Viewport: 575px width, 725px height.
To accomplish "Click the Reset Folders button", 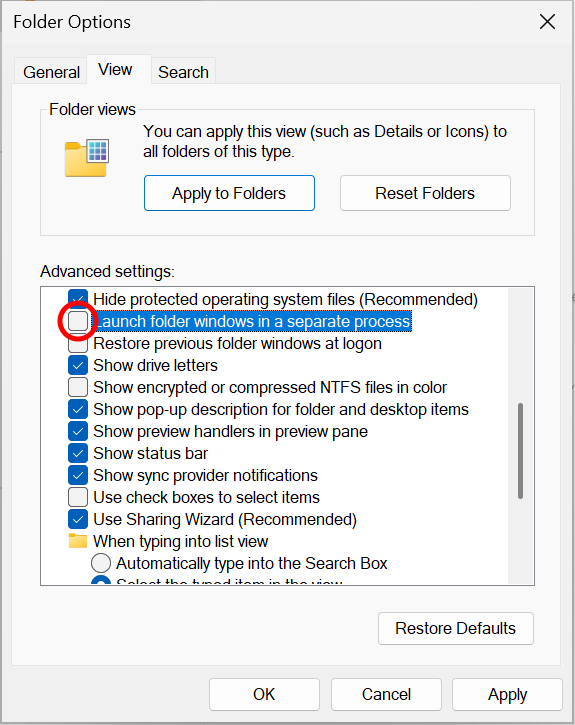I will 425,193.
